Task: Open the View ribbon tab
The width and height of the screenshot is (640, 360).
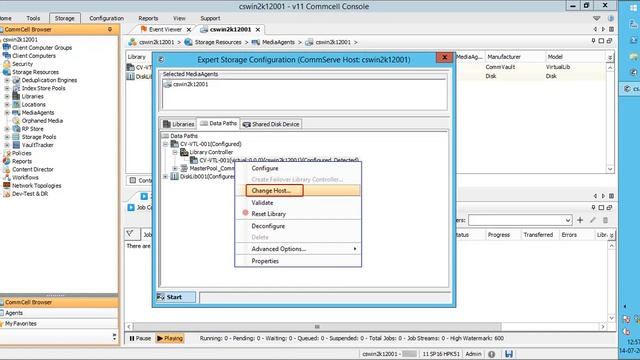Action: point(179,18)
